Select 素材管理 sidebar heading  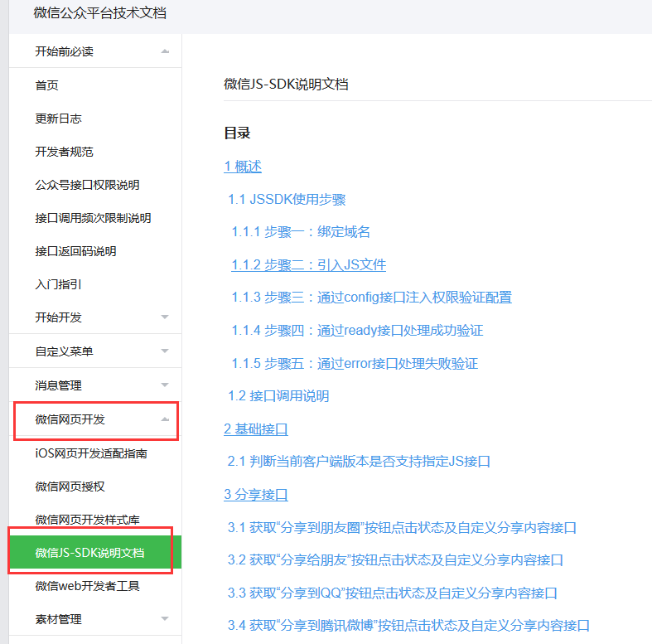(58, 619)
